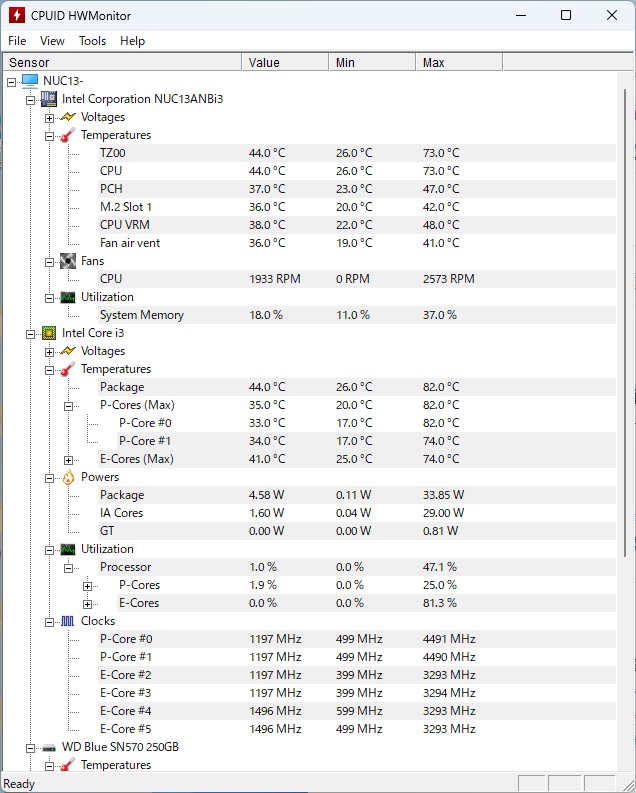This screenshot has height=793, width=636.
Task: Click the WD Blue SN570 drive icon
Action: [x=49, y=747]
